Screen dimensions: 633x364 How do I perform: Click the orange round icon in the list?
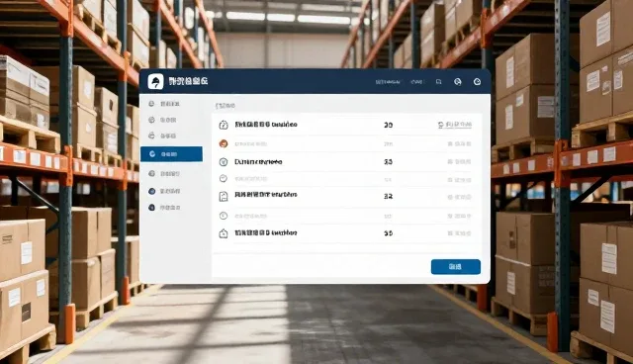pyautogui.click(x=224, y=143)
